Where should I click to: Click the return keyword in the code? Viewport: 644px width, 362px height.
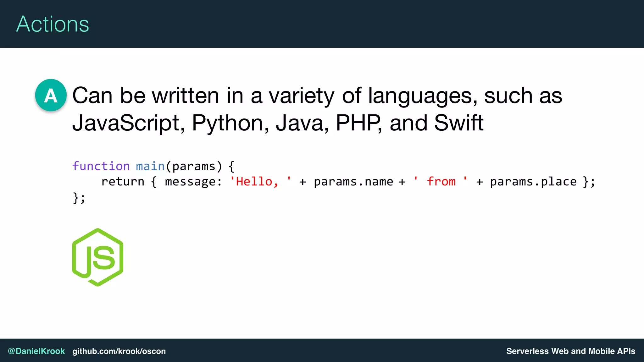(123, 182)
